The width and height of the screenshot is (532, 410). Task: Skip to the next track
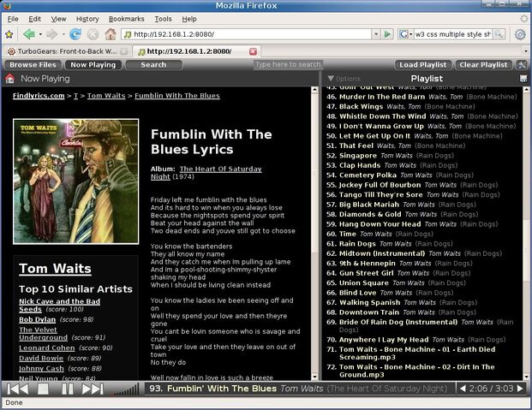point(93,389)
